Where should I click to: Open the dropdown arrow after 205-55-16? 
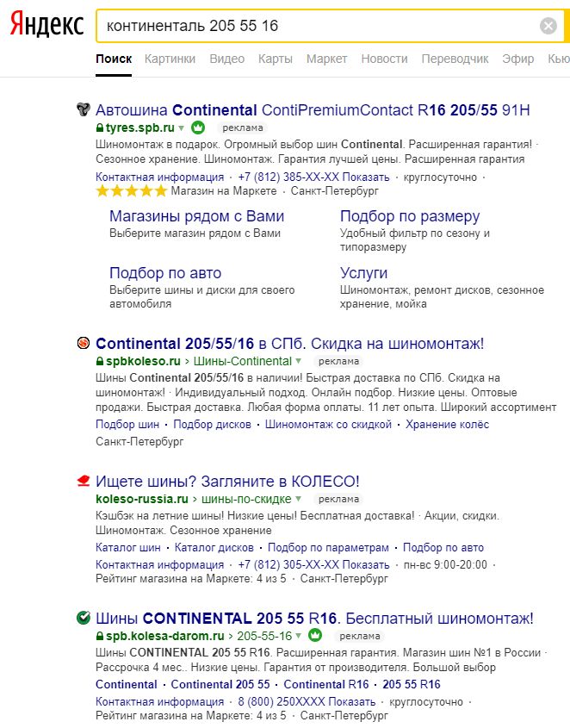tap(299, 636)
